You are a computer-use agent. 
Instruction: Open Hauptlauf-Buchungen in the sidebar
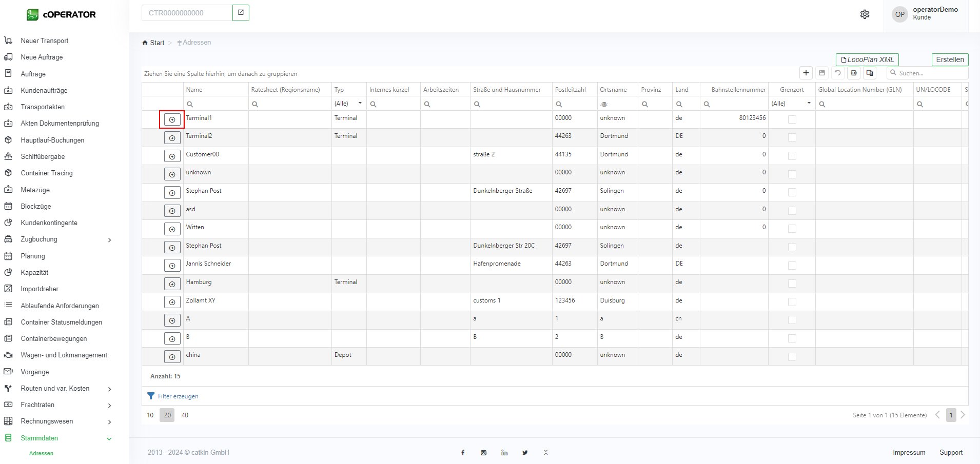coord(52,140)
